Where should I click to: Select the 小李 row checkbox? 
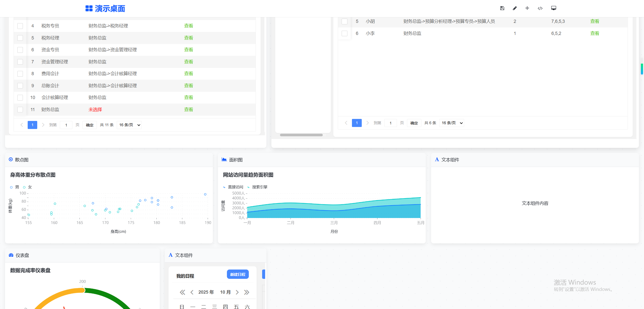point(345,33)
